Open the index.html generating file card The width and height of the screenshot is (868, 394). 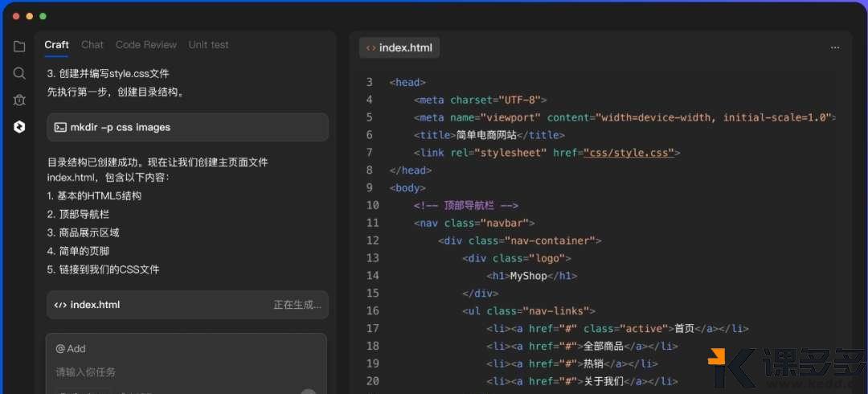point(187,305)
